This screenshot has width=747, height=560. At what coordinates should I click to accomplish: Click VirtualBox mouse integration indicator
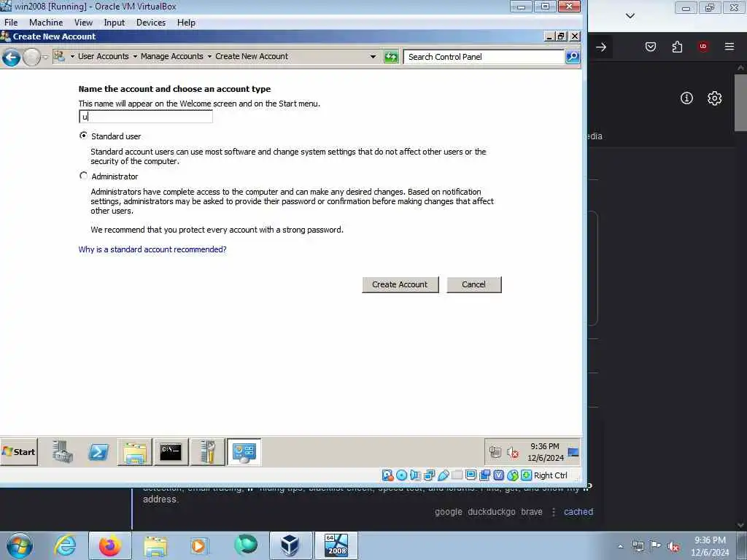[513, 475]
